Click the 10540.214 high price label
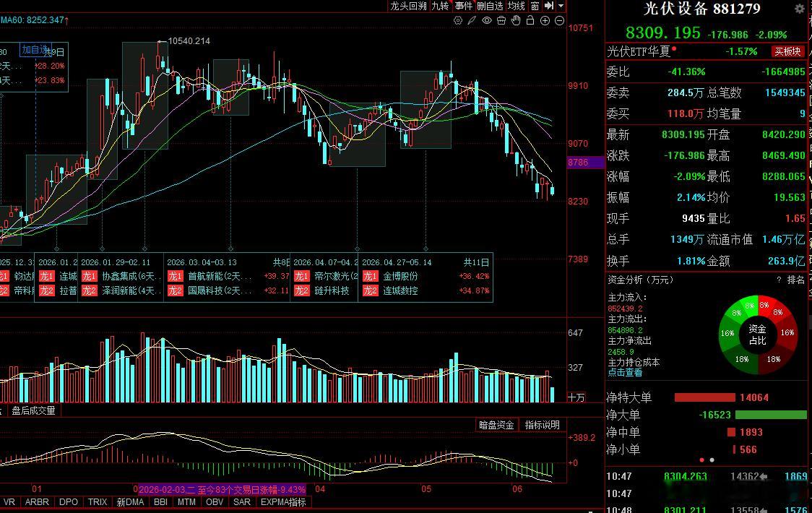This screenshot has height=513, width=812. click(x=189, y=41)
